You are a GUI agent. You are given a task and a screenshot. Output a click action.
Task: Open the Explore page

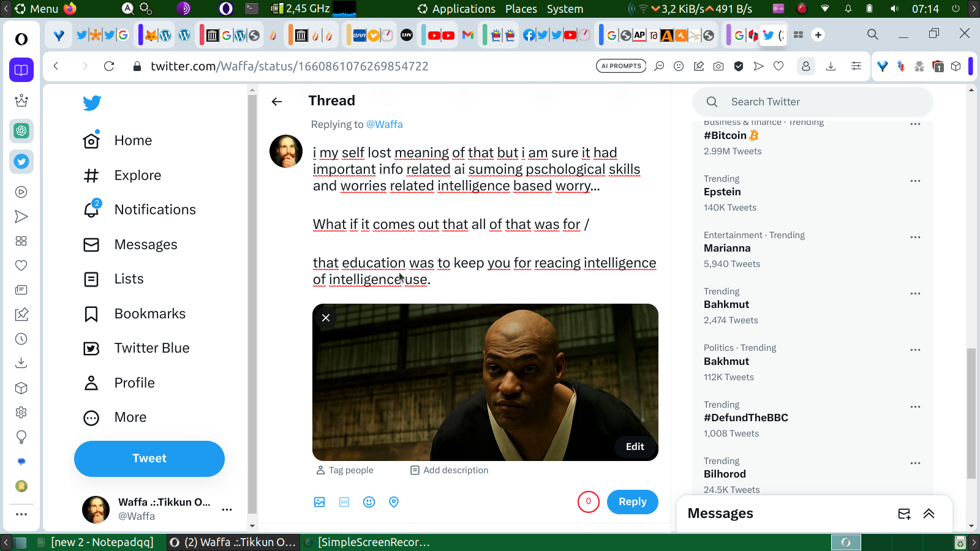tap(122, 176)
